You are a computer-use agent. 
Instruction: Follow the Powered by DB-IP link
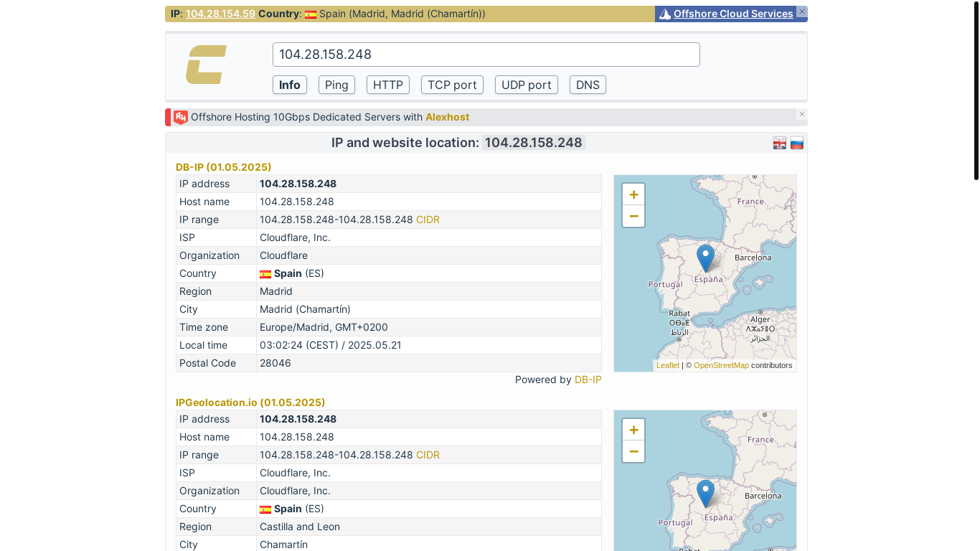click(588, 380)
